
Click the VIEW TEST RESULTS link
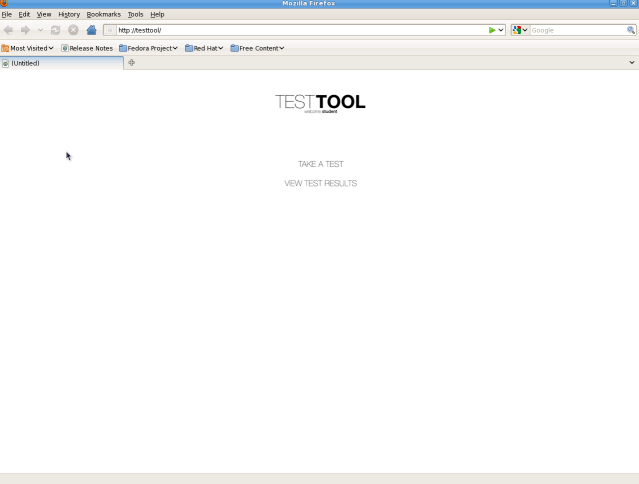coord(320,183)
